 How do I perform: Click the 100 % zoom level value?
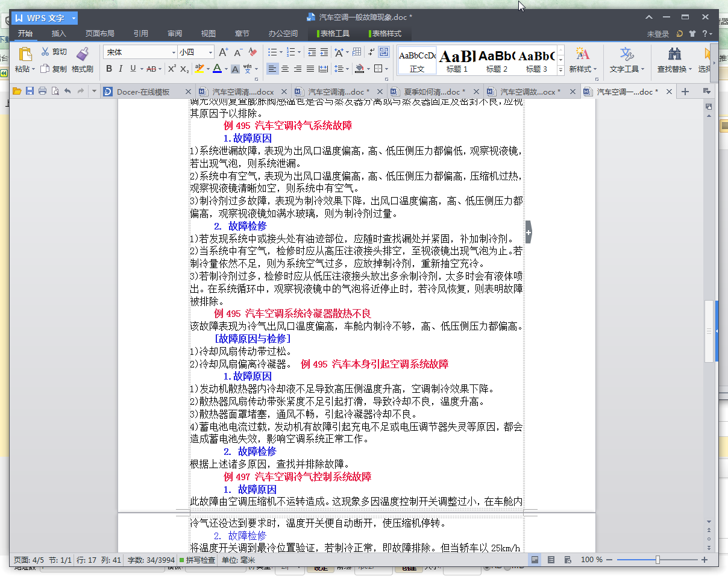592,560
